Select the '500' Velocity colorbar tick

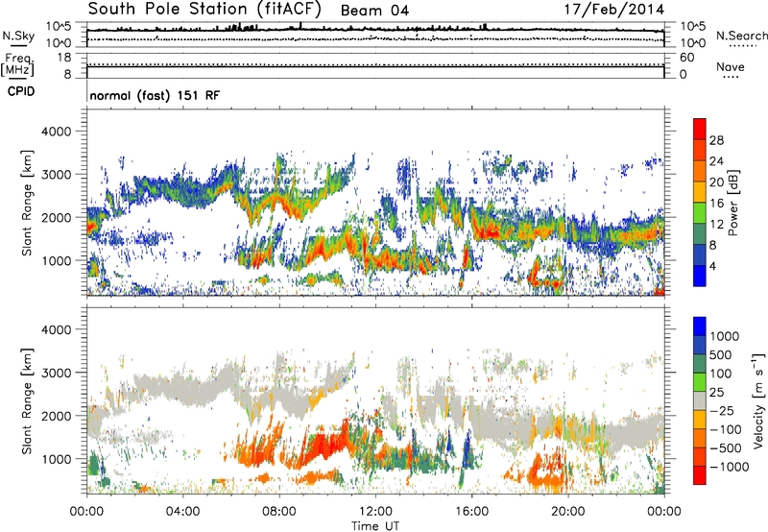point(721,355)
